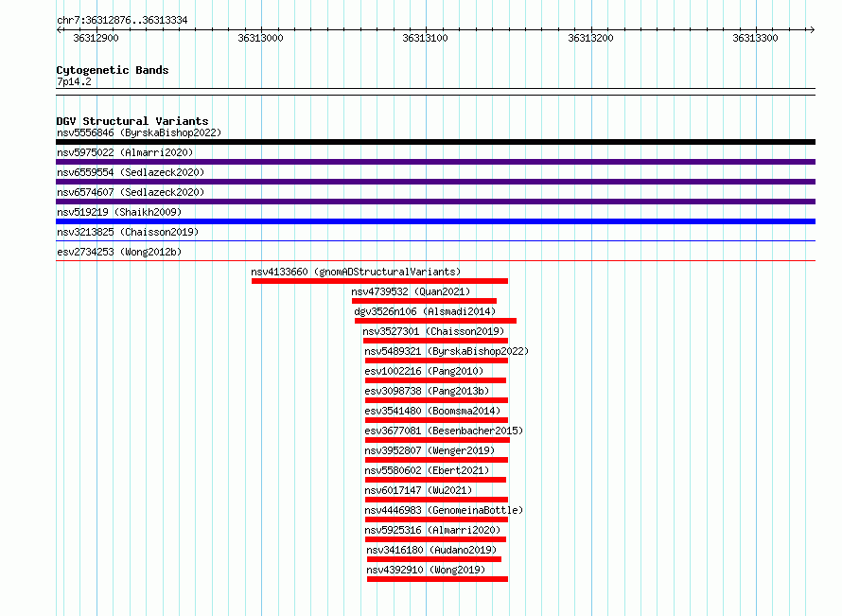Click the purple bar under nsv6559554
Image resolution: width=842 pixels, height=616 pixels.
point(435,182)
